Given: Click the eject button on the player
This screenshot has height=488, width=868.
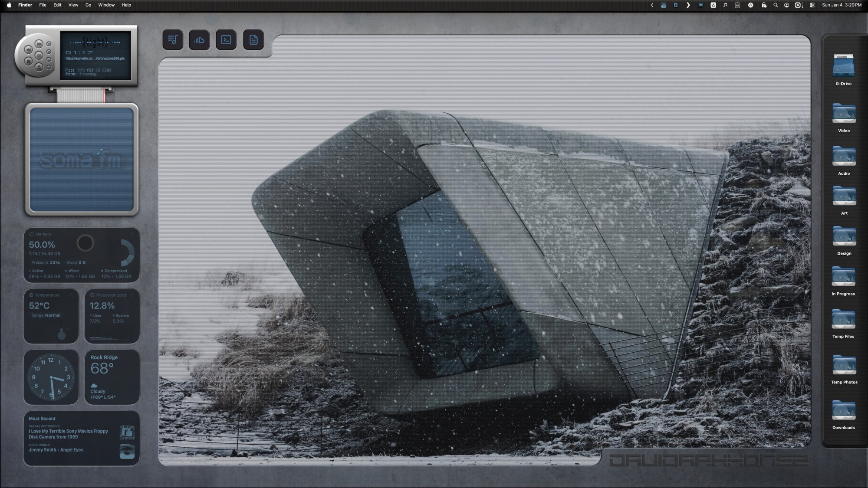Looking at the screenshot, I should [39, 68].
